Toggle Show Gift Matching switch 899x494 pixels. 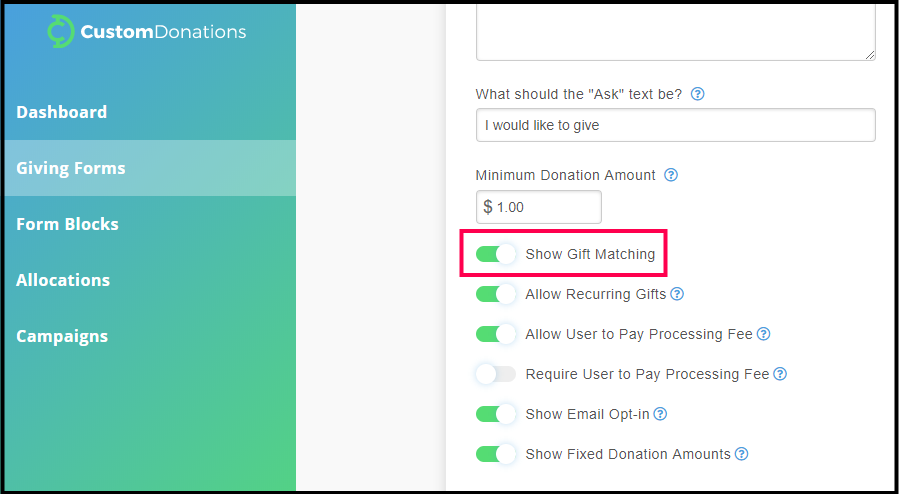(496, 254)
